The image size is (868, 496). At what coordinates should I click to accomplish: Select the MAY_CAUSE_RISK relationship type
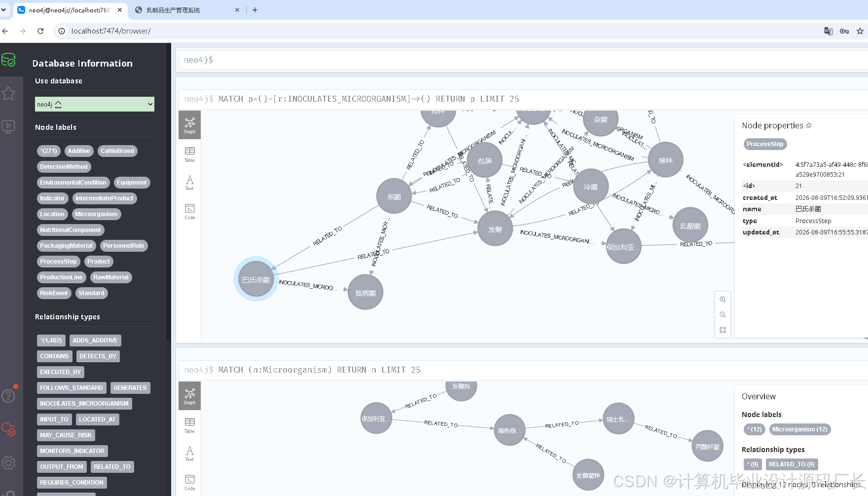click(66, 435)
